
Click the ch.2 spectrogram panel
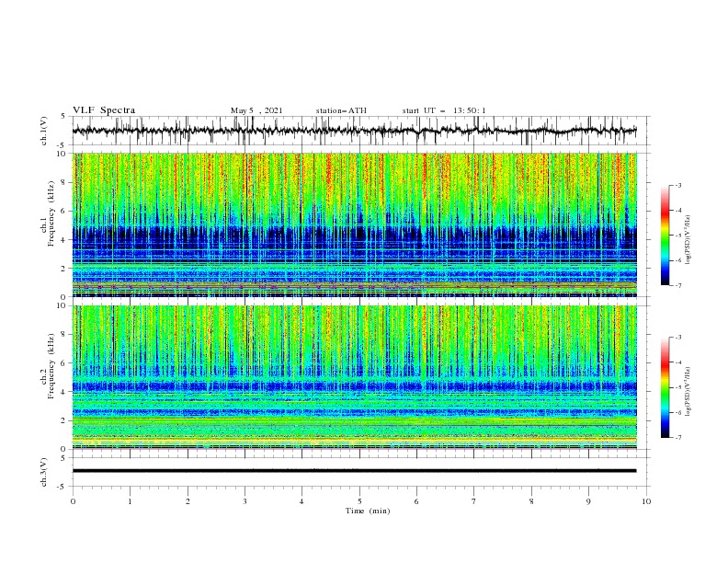tap(354, 377)
